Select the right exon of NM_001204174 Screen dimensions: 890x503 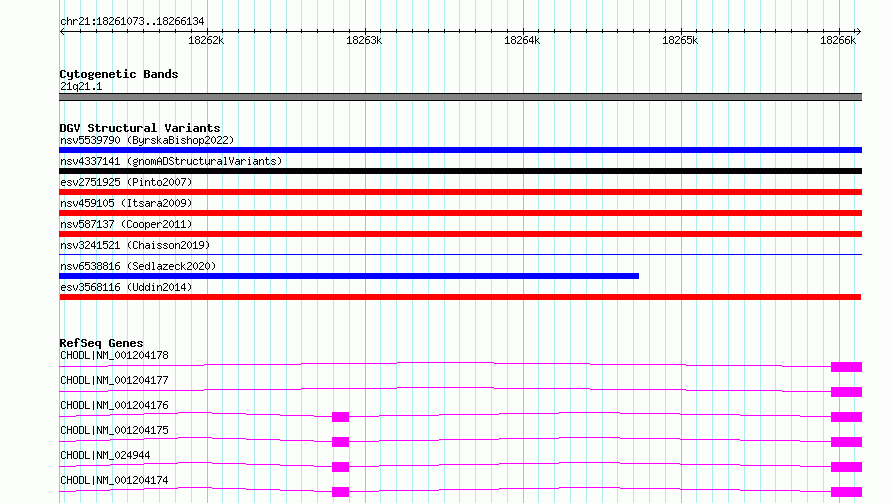(x=846, y=492)
